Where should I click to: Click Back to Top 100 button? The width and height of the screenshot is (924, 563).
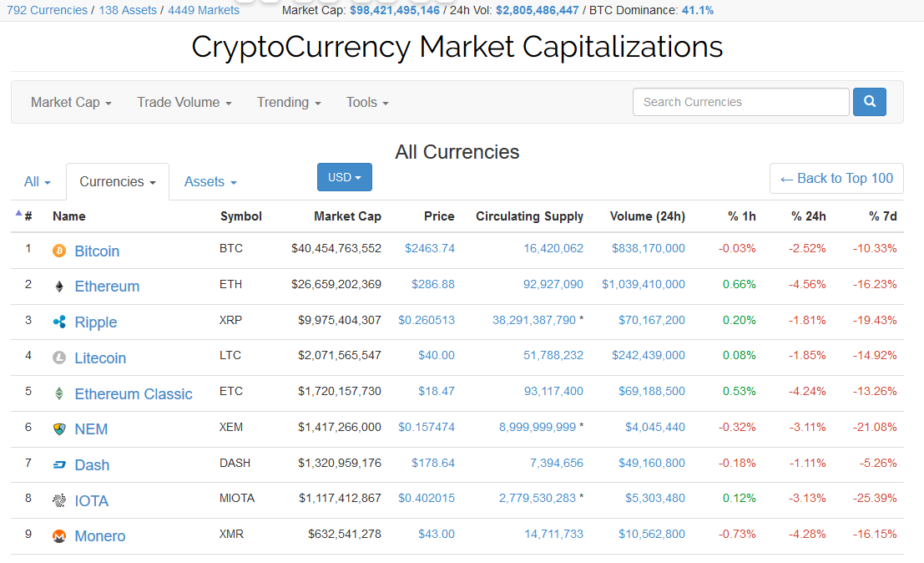[x=836, y=178]
